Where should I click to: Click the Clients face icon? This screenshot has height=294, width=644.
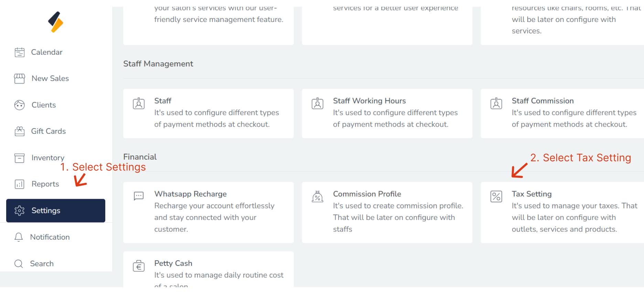point(20,105)
